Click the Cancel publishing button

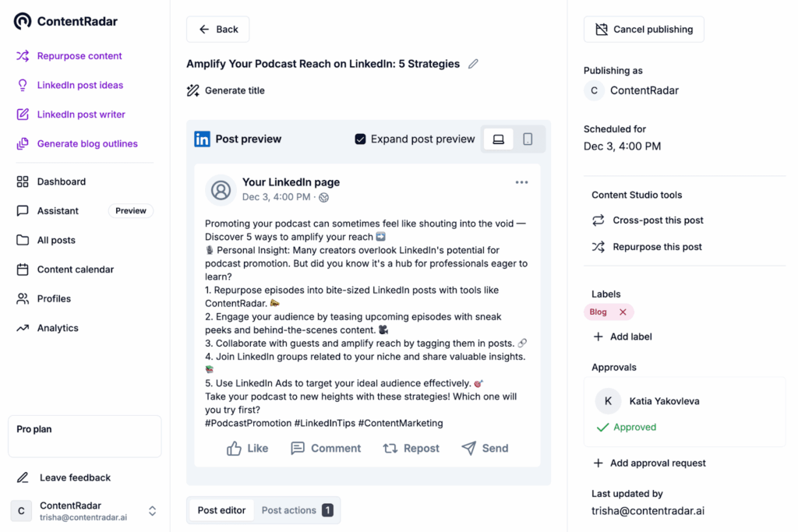644,30
